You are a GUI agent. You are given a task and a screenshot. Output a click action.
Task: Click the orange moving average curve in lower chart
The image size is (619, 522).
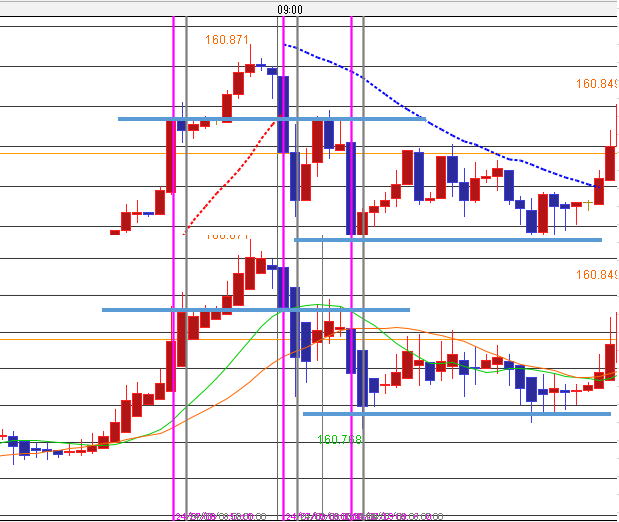pyautogui.click(x=420, y=331)
